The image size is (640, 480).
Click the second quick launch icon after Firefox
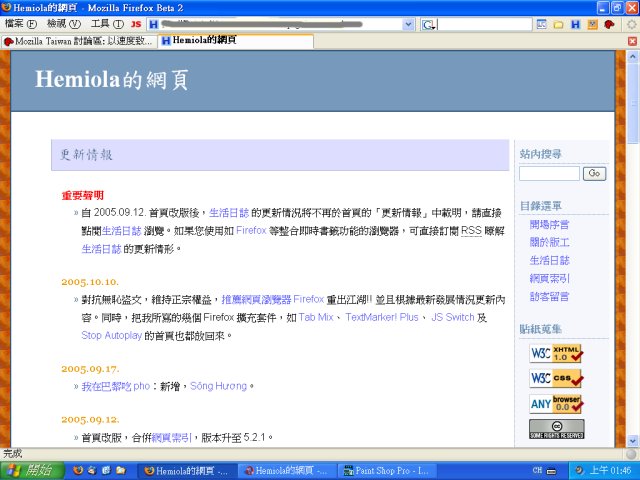click(x=92, y=471)
